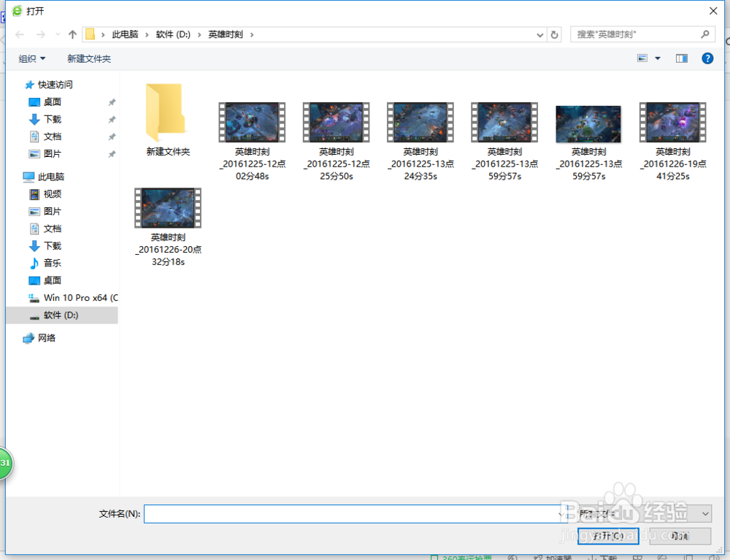
Task: Expand the address bar history dropdown
Action: (x=539, y=34)
